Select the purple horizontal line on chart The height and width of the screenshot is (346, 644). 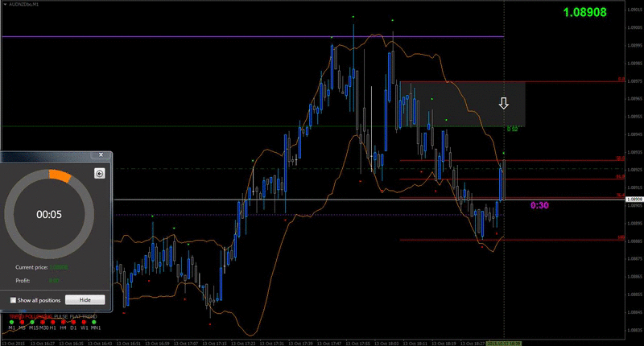(253, 36)
